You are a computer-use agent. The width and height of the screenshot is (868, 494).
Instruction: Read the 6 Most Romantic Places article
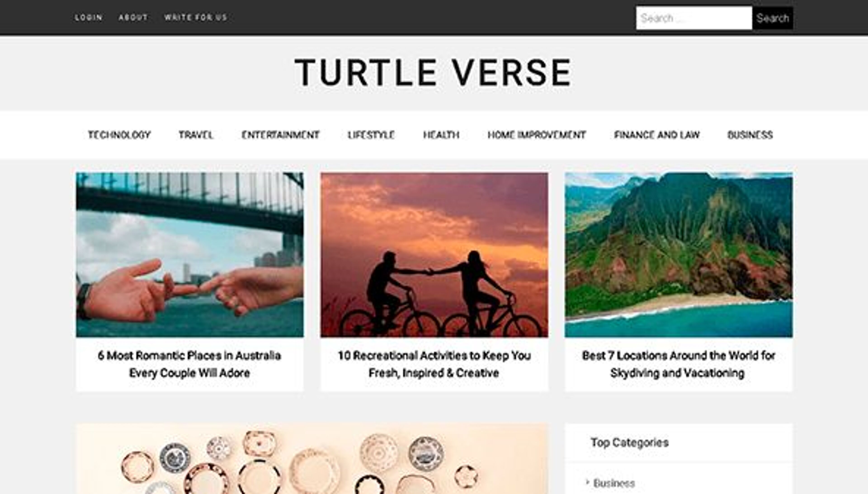190,364
